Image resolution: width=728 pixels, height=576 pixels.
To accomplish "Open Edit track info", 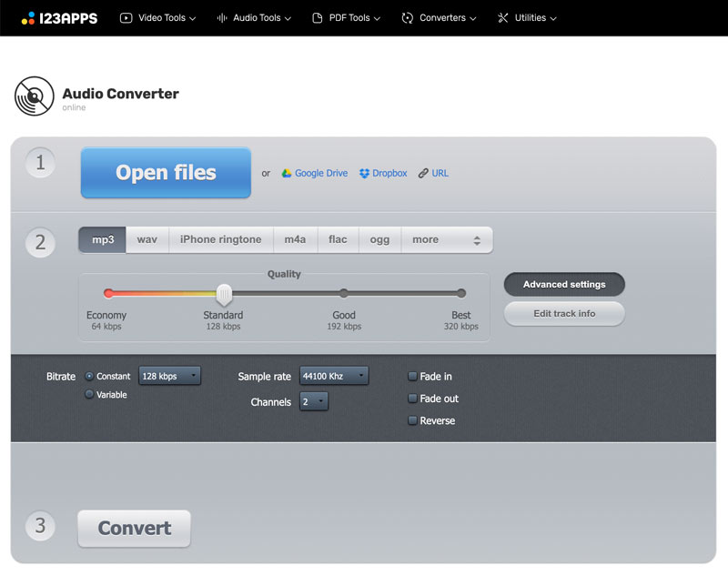I will [564, 314].
